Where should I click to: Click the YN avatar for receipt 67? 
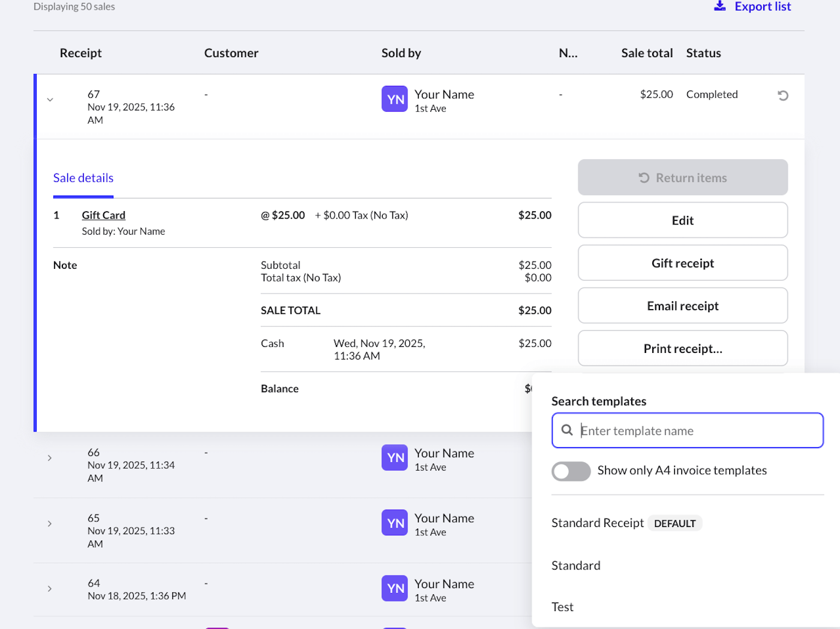(x=394, y=99)
